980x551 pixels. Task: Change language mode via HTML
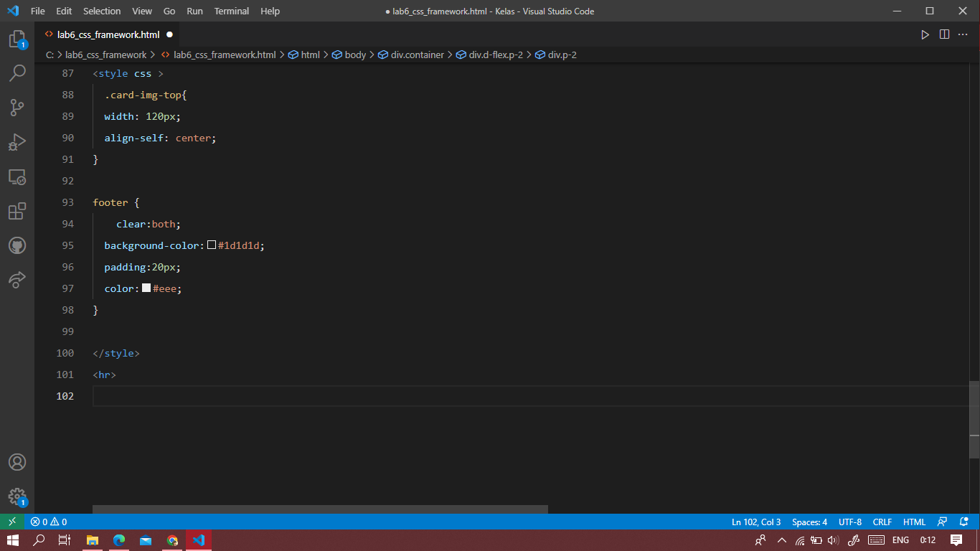914,522
